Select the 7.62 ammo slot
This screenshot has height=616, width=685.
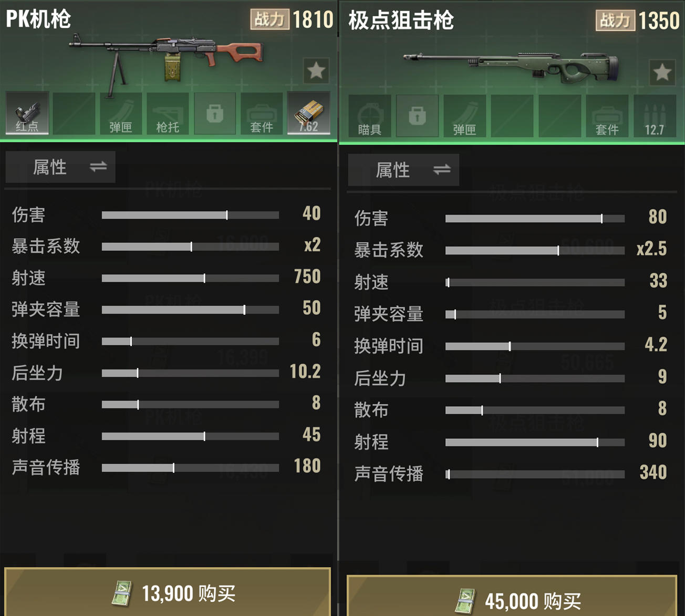(309, 113)
